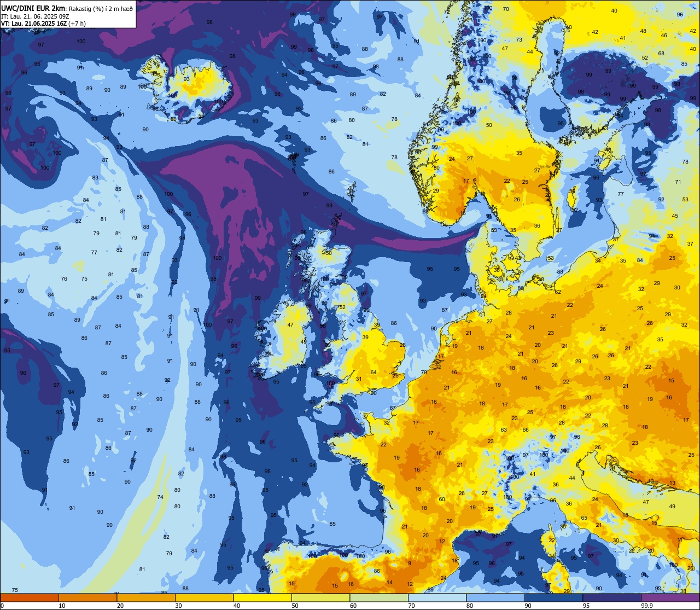This screenshot has width=700, height=610.
Task: Click the pale blue 70–80% legend swatch
Action: (437, 598)
